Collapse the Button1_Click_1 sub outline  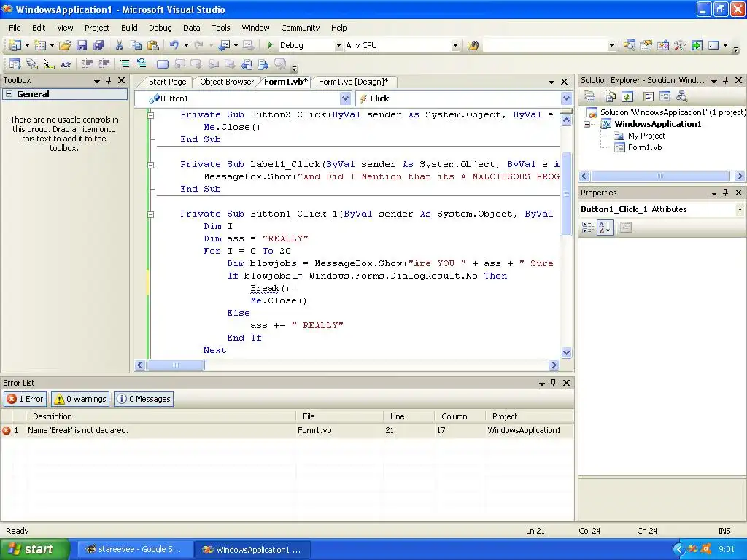[x=150, y=214]
